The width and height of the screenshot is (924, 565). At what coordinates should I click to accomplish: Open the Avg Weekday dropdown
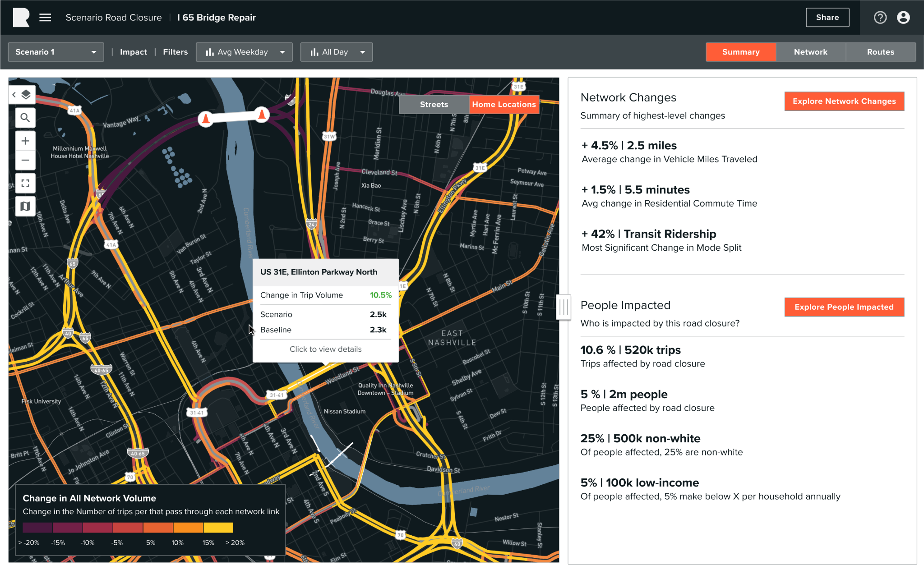(244, 52)
